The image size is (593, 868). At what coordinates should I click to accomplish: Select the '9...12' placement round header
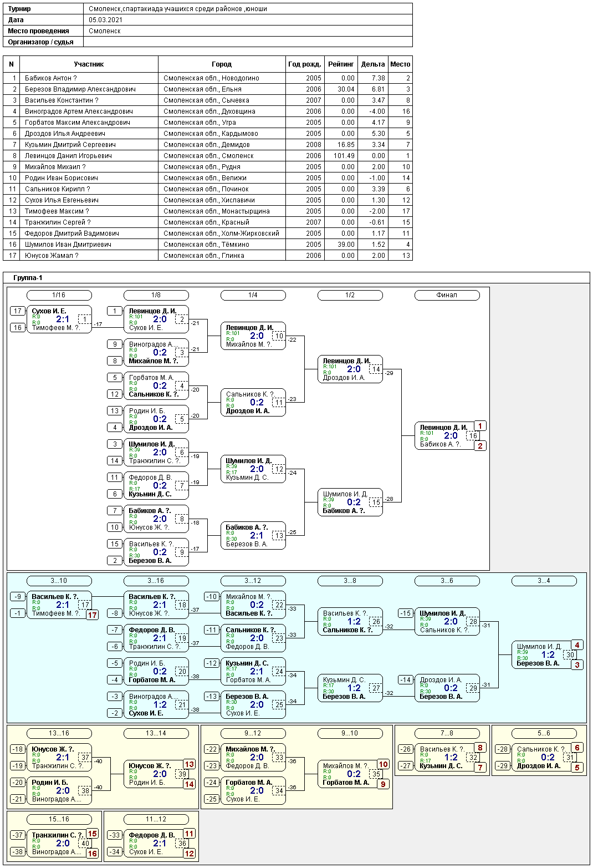(253, 733)
